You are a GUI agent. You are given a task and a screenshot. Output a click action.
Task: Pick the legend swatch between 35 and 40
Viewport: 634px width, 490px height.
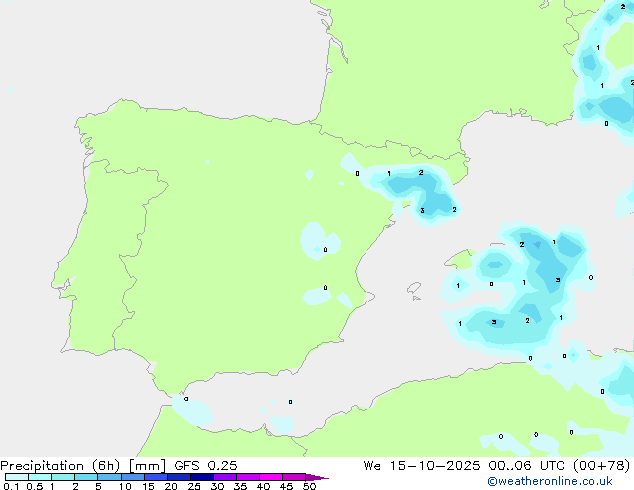point(248,477)
